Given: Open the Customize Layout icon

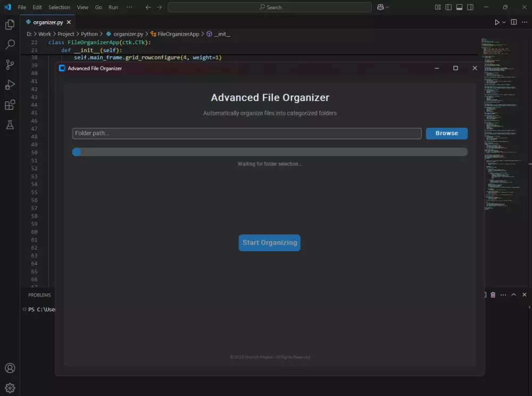Looking at the screenshot, I should [437, 7].
